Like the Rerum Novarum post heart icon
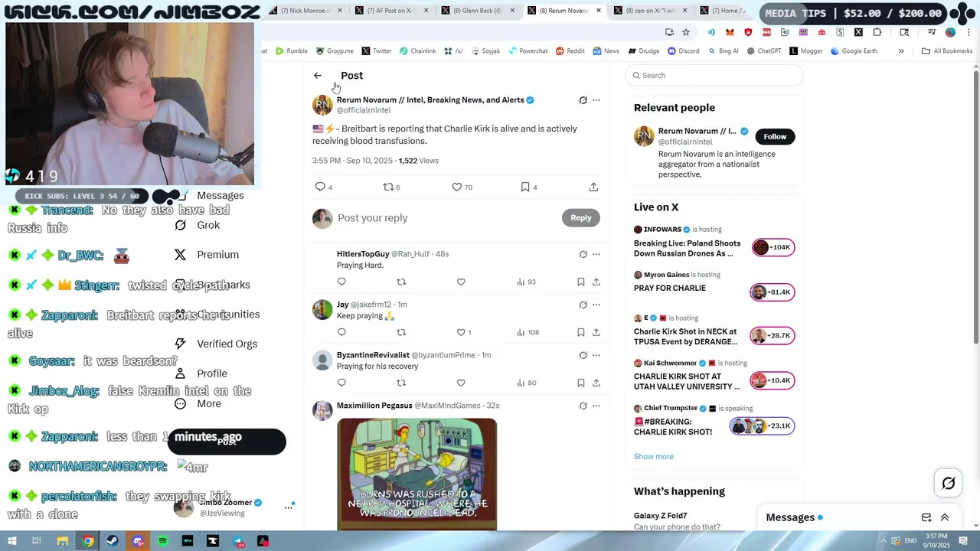The width and height of the screenshot is (980, 551). [457, 187]
